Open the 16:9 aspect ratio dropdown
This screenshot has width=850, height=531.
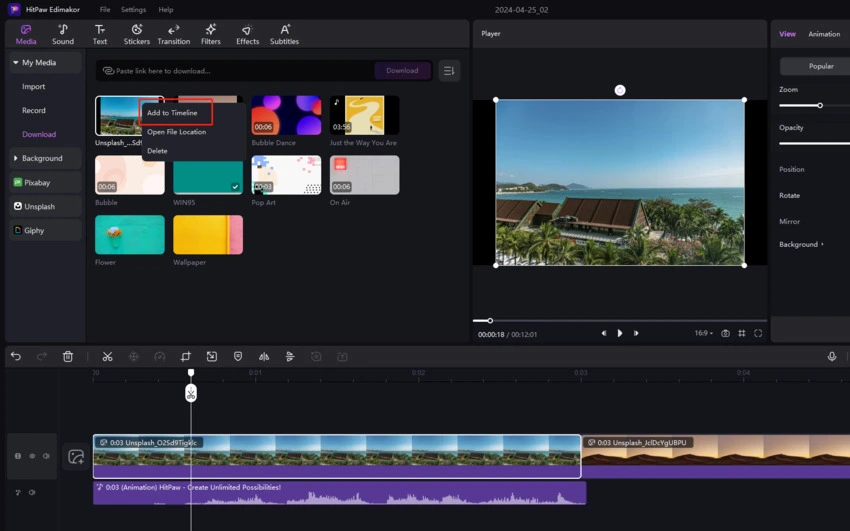coord(704,333)
